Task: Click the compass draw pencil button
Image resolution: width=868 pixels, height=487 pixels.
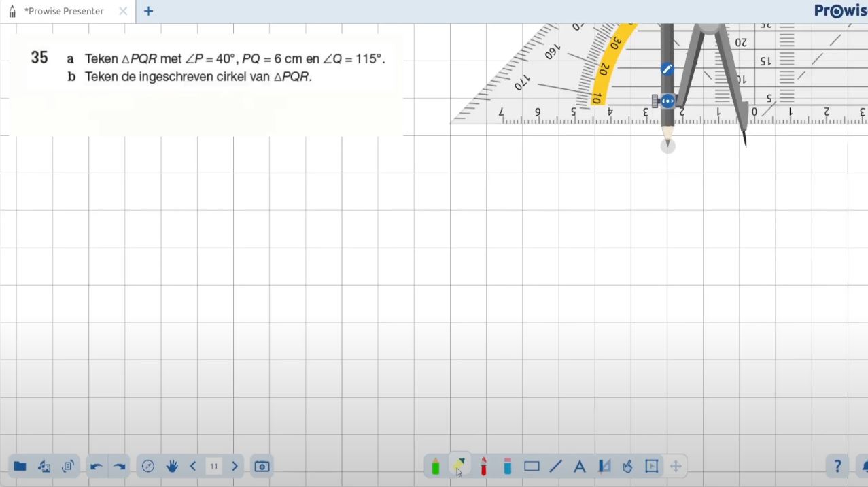Action: click(x=667, y=69)
